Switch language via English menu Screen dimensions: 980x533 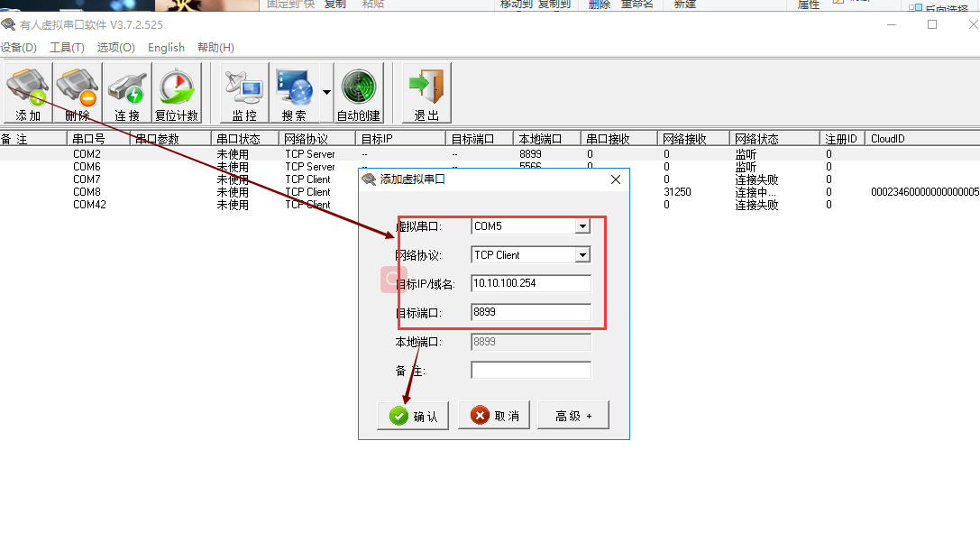point(166,48)
